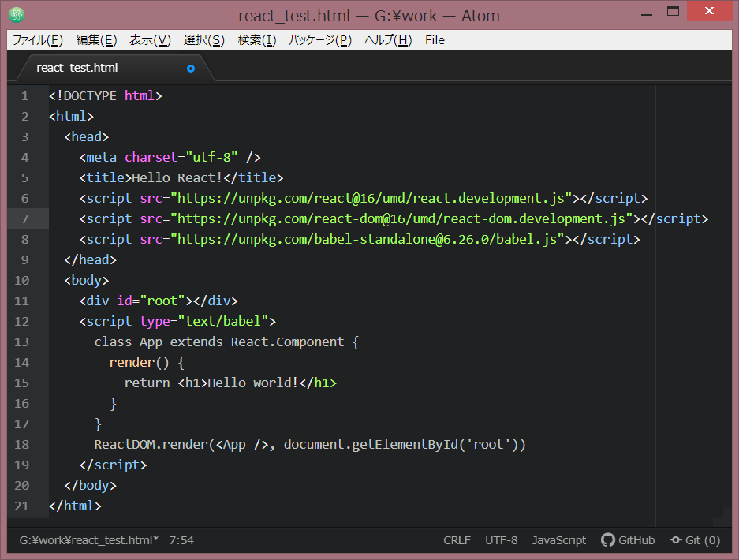Click the modified-file dot on react_test.html tab
Image resolution: width=739 pixels, height=560 pixels.
click(190, 69)
